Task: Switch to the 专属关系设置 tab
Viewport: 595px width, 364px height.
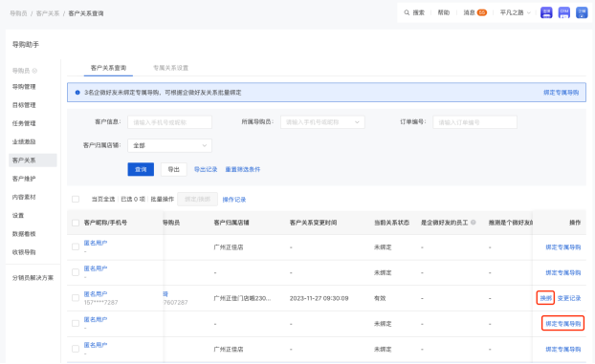Action: tap(171, 68)
